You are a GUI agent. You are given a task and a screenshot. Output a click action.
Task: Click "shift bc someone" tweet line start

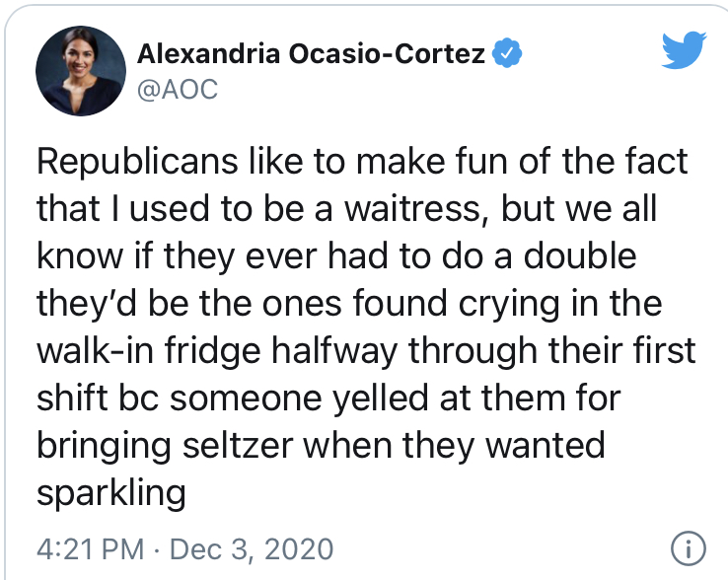(x=180, y=399)
